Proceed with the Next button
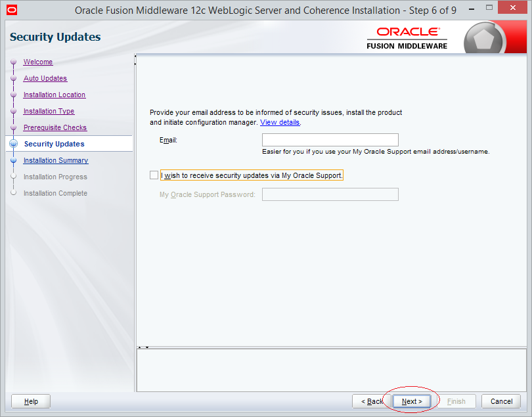 (x=412, y=401)
